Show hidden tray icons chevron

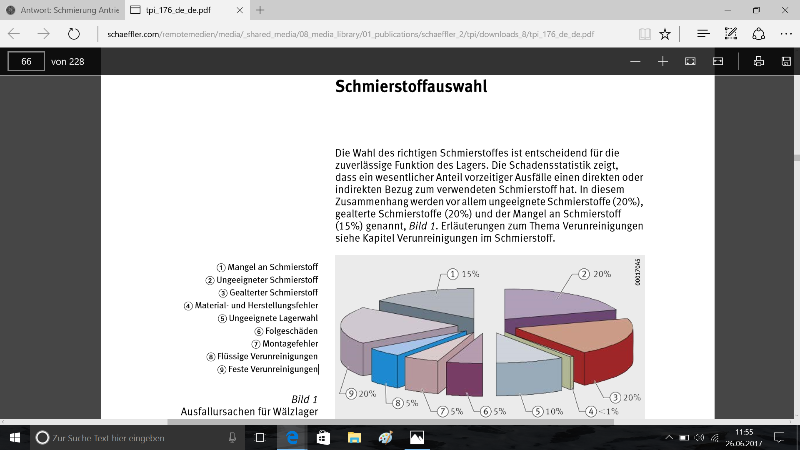(x=669, y=437)
